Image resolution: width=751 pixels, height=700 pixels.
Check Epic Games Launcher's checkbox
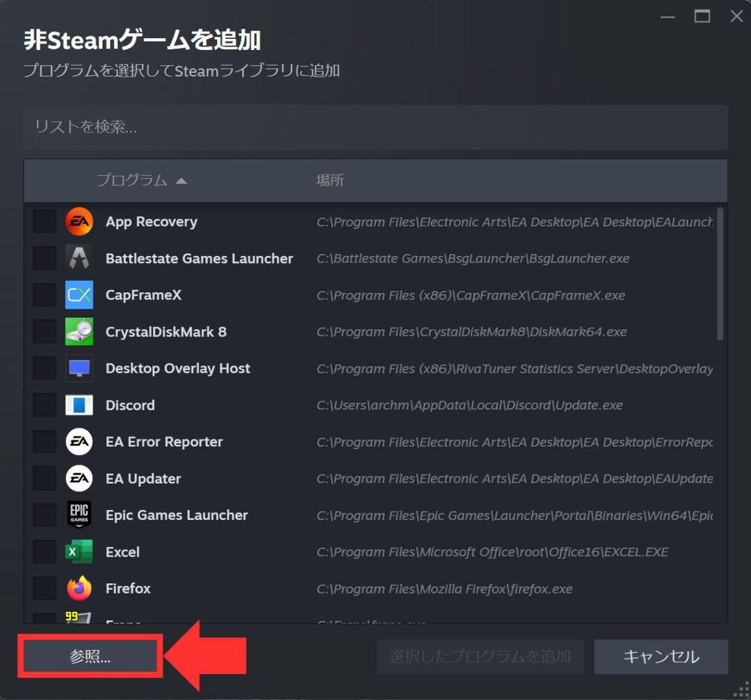pyautogui.click(x=44, y=515)
